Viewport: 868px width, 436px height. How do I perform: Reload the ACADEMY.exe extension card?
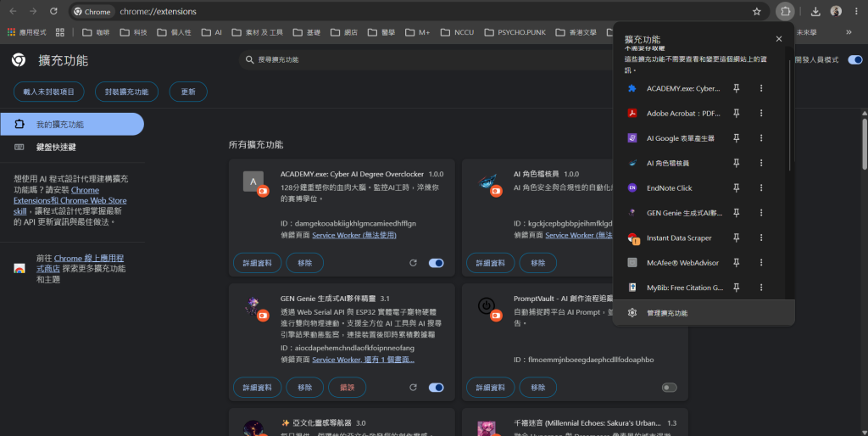[x=413, y=263]
